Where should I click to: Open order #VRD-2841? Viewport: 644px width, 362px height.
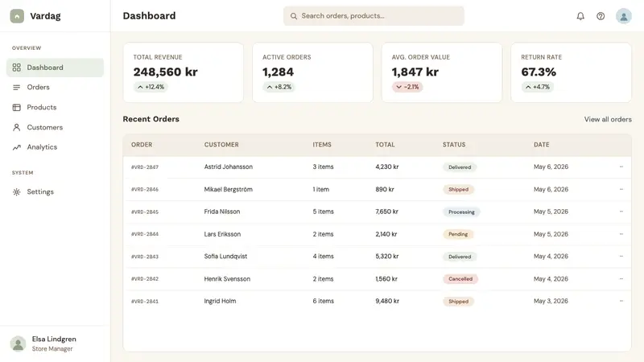(x=145, y=301)
